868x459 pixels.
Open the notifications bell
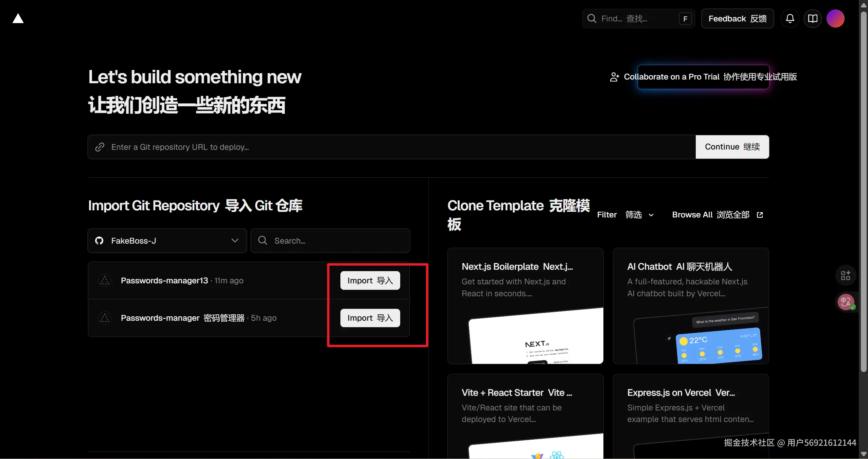pyautogui.click(x=790, y=19)
